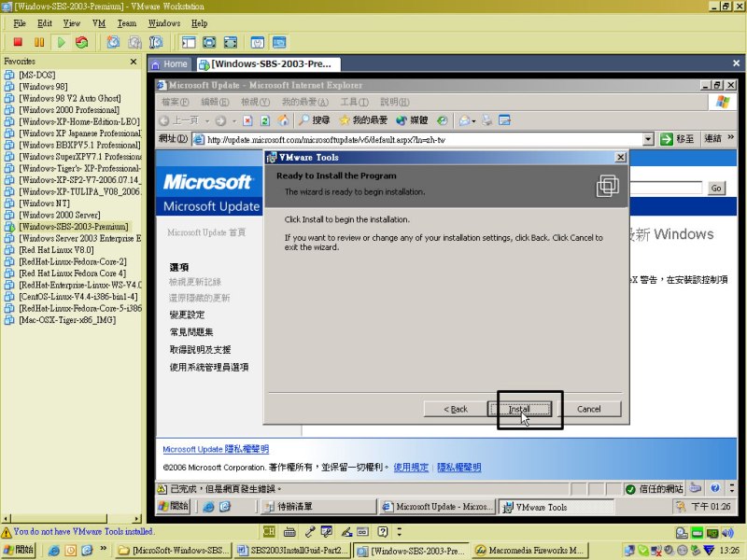Screen dimensions: 747x560
Task: Click Macromedia Fireworks task in host taskbar
Action: coord(529,551)
